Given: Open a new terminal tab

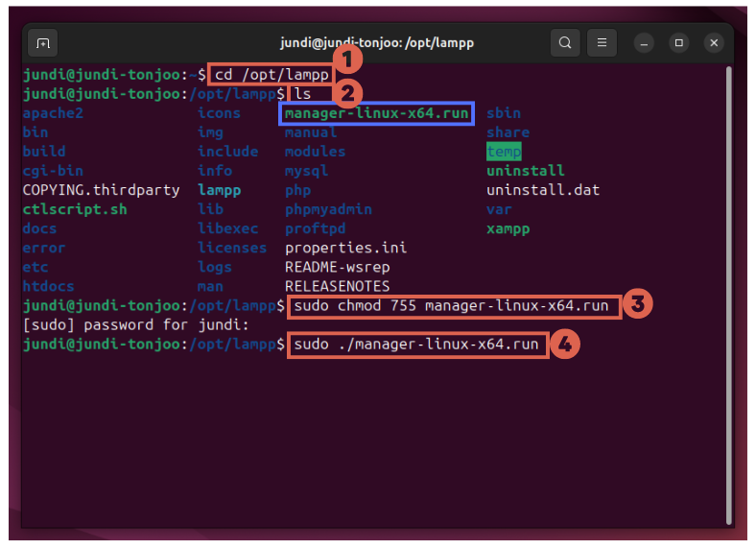Looking at the screenshot, I should click(x=42, y=43).
